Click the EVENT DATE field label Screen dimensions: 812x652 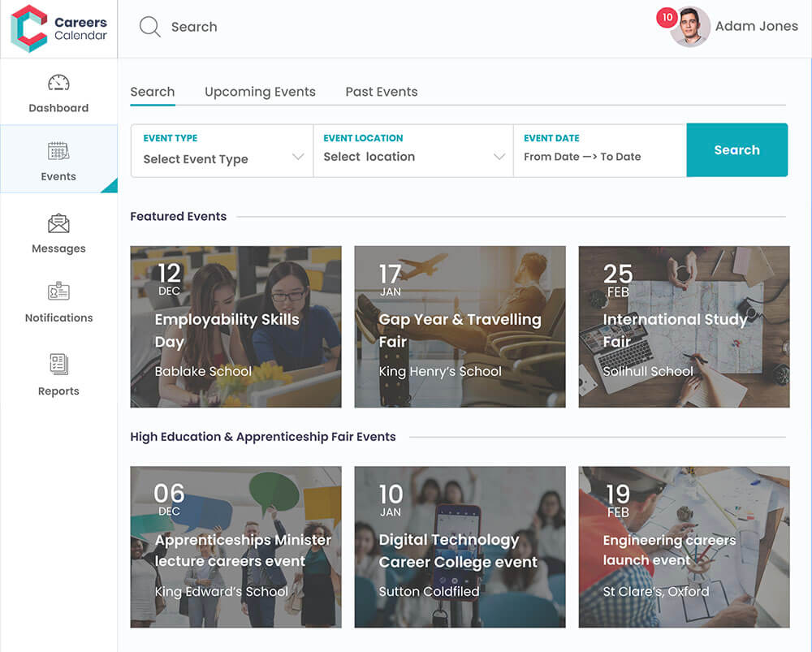click(551, 138)
